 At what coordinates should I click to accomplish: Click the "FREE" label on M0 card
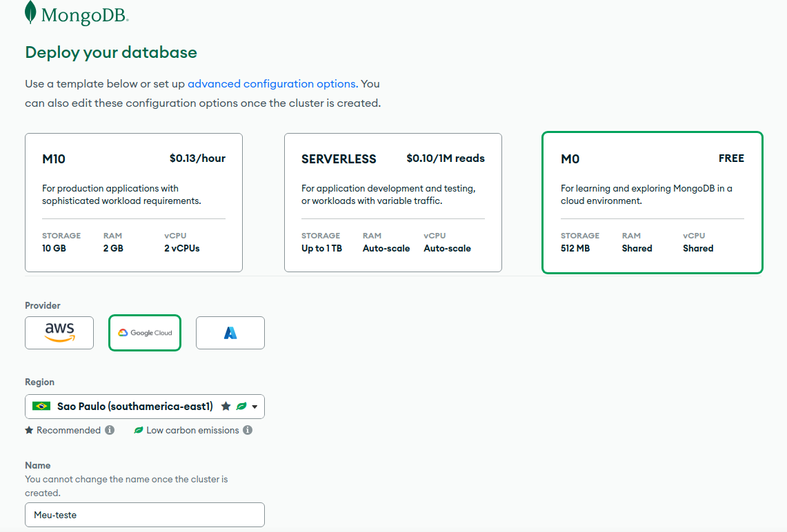731,158
